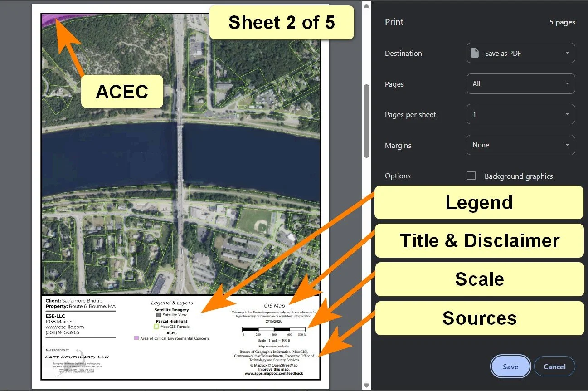The height and width of the screenshot is (391, 588).
Task: Visit the www.ese-llc.com link
Action: coord(64,327)
